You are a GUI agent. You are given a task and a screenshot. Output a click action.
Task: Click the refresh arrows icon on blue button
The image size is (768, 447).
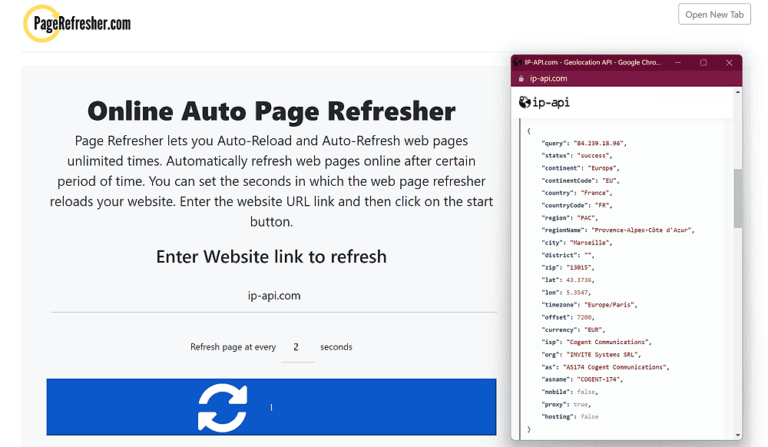click(x=222, y=407)
